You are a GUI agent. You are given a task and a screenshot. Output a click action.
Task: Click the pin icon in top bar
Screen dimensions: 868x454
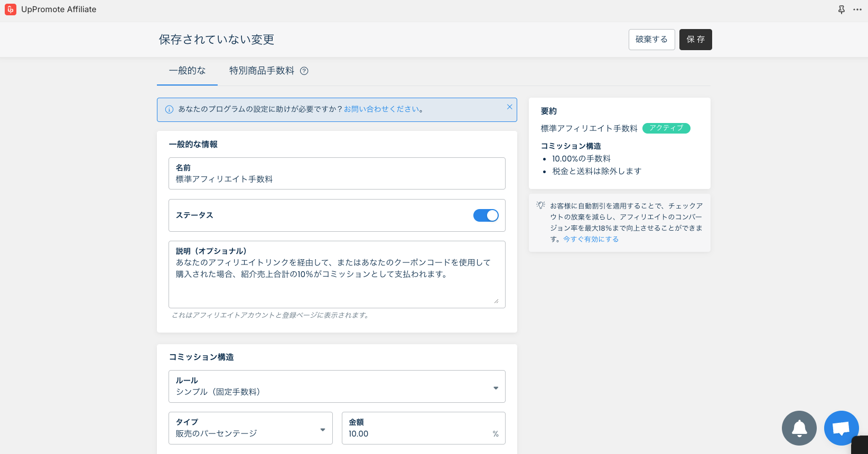[842, 10]
